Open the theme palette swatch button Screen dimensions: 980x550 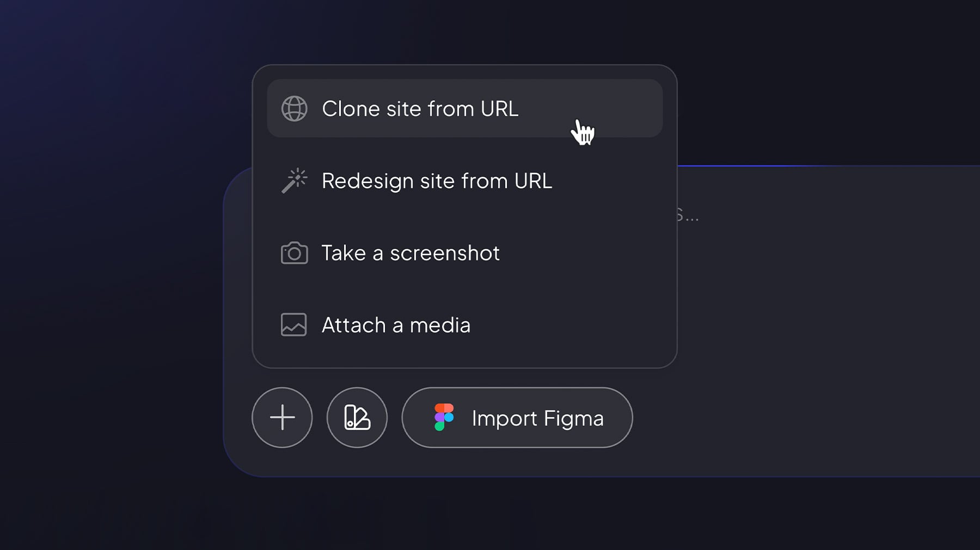coord(357,417)
